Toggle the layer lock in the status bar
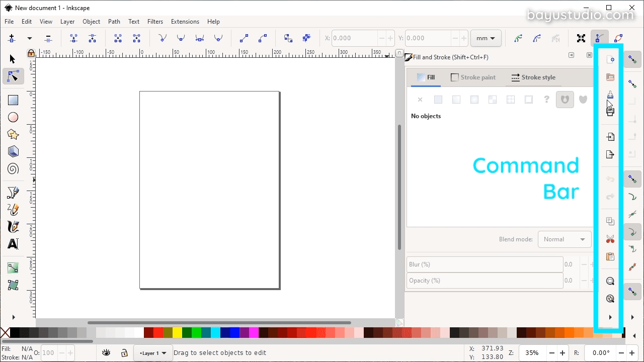Image resolution: width=644 pixels, height=362 pixels. coord(124,352)
